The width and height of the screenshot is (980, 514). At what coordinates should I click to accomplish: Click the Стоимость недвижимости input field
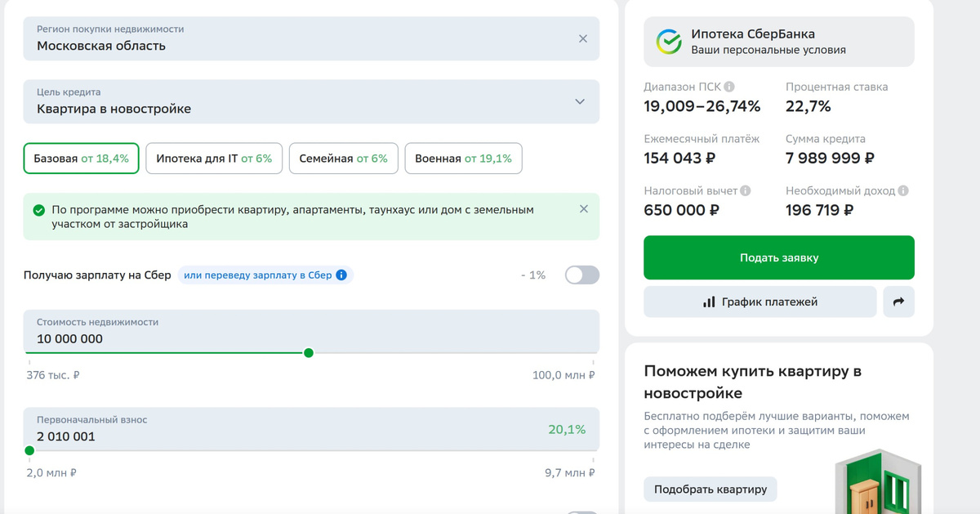(311, 331)
